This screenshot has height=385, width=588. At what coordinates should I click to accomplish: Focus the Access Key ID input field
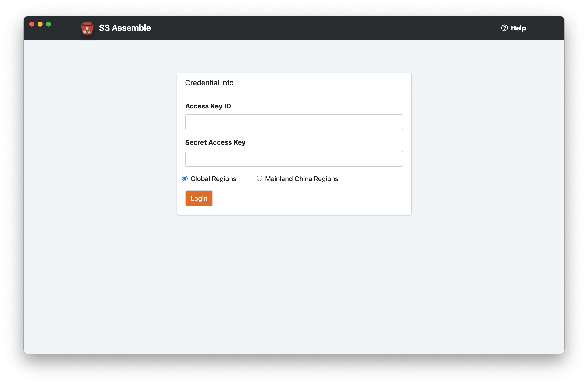click(x=294, y=122)
